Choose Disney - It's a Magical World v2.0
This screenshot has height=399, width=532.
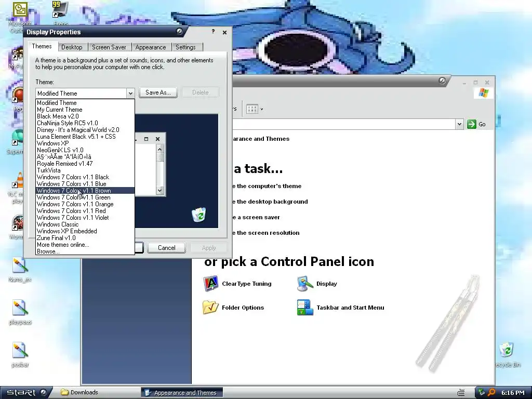click(x=85, y=130)
